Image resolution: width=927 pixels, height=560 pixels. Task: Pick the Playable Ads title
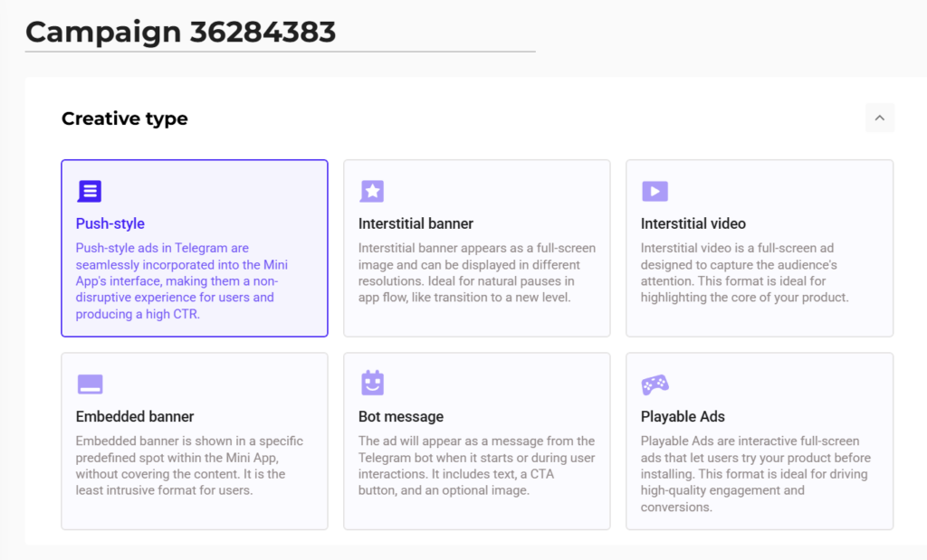(x=683, y=416)
